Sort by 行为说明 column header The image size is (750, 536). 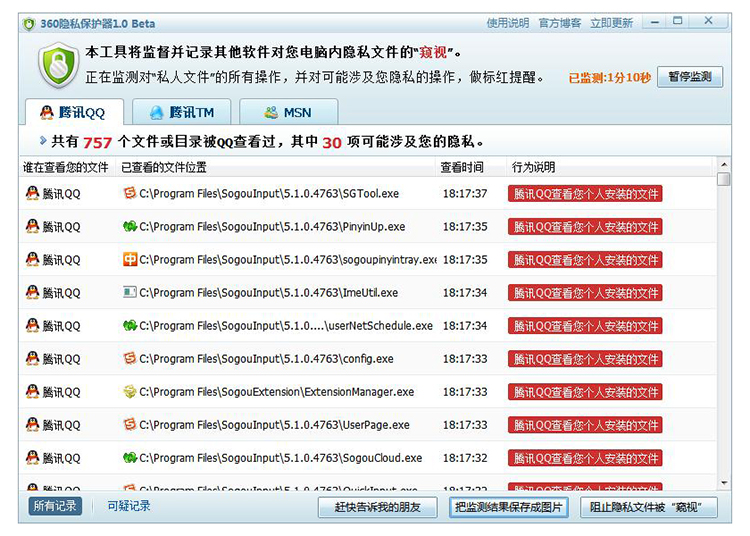[x=609, y=167]
